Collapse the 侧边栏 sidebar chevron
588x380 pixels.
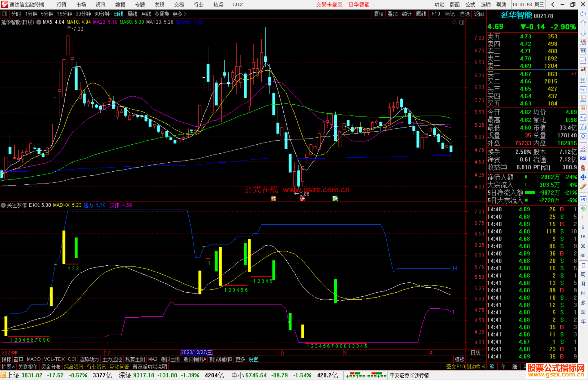click(x=483, y=367)
